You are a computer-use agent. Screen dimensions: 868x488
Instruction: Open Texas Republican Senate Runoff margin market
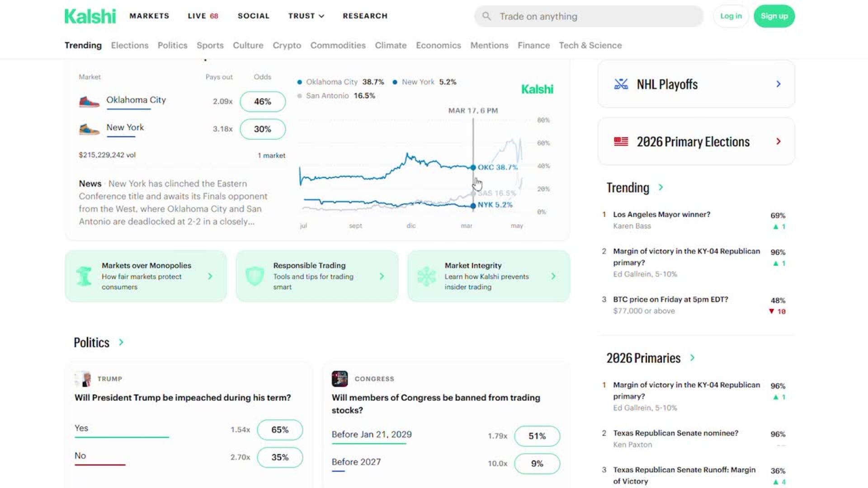pos(684,475)
